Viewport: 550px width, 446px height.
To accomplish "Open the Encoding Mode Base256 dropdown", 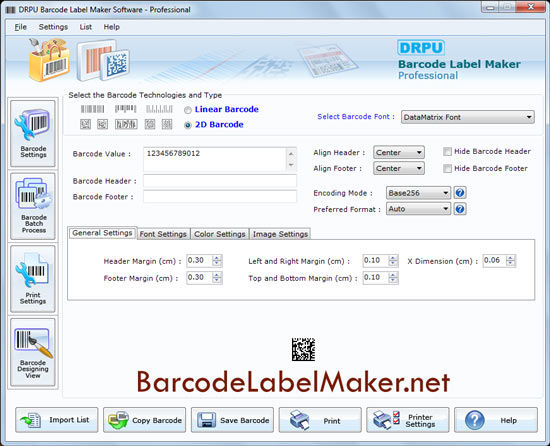I will (418, 193).
